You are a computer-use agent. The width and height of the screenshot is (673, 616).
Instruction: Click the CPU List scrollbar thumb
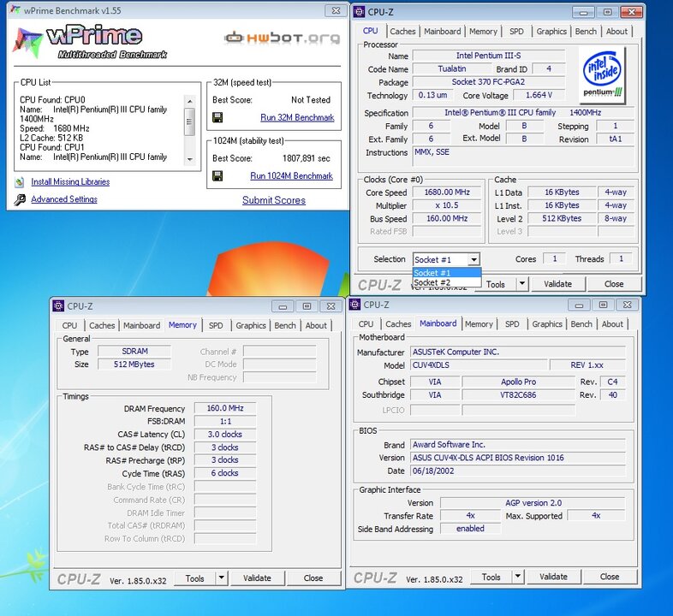click(x=190, y=121)
